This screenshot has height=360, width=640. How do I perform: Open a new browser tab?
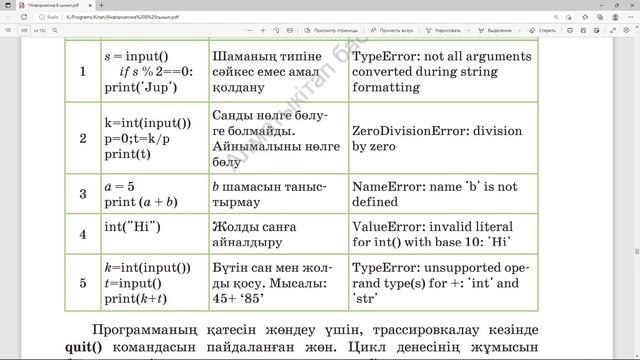[x=101, y=5]
